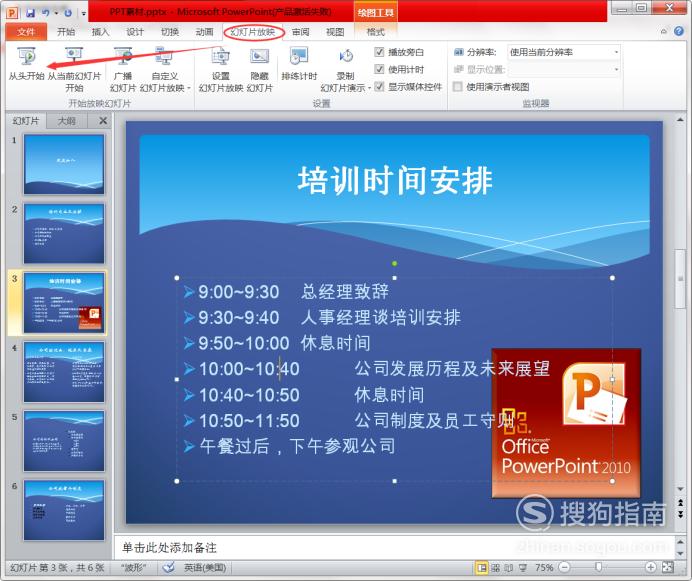Click the bullet text 人事经理谈培训安排
692x581 pixels.
pos(380,317)
